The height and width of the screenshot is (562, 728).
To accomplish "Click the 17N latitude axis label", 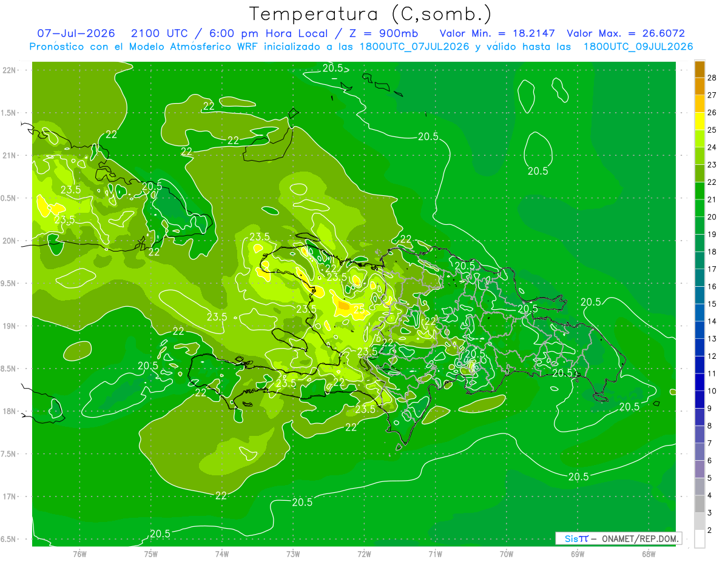I will 9,497.
